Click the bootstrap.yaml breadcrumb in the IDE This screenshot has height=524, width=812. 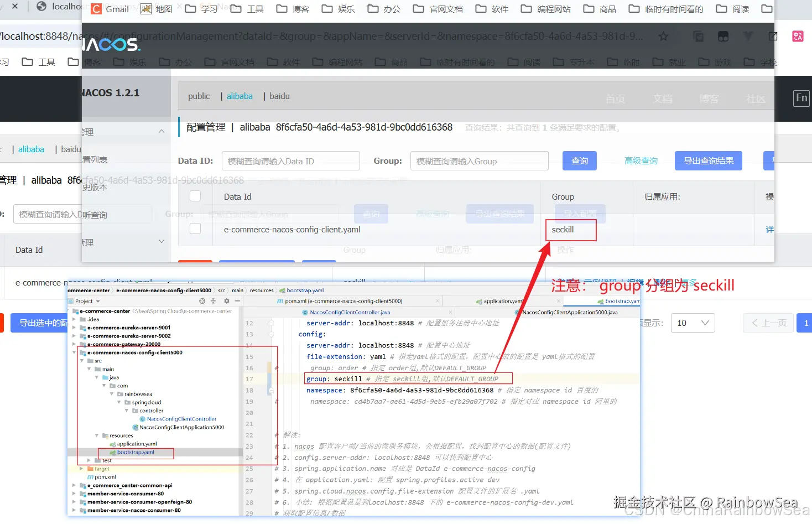(x=305, y=290)
